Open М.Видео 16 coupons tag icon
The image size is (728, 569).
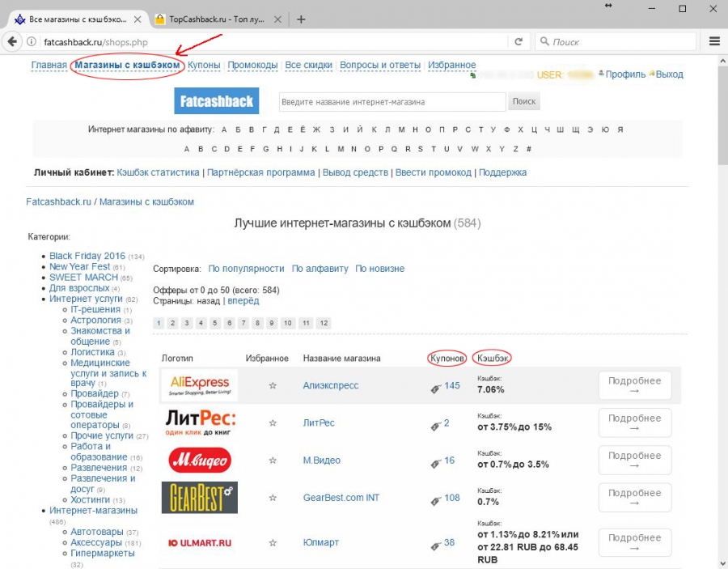coord(435,463)
